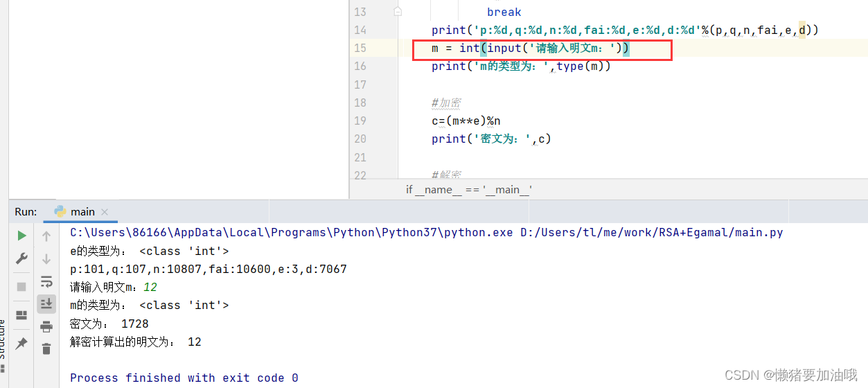868x388 pixels.
Task: Click line number 20 in the gutter
Action: pyautogui.click(x=360, y=139)
